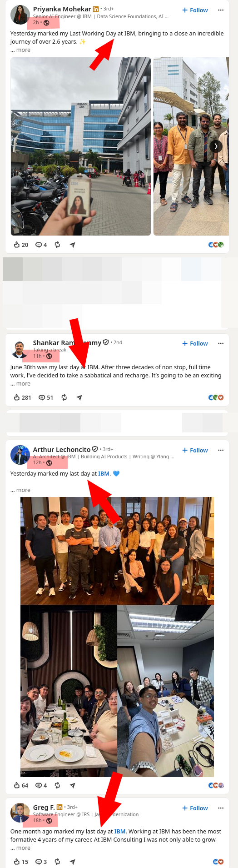Like Greg F.'s post

click(21, 862)
